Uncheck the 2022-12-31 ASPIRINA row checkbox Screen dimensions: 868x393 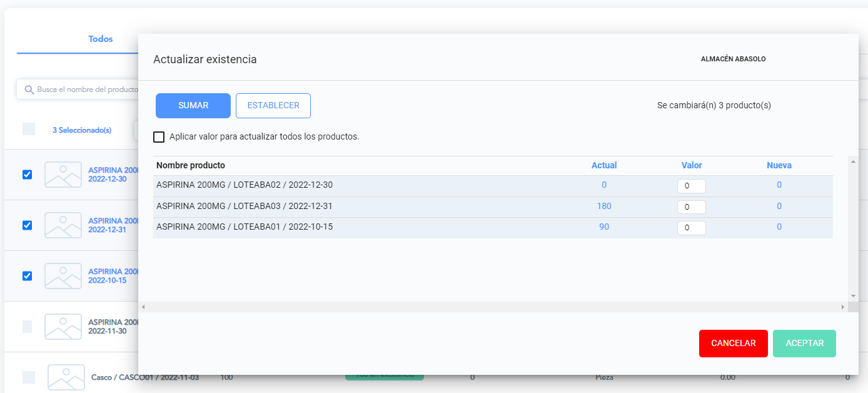point(27,225)
